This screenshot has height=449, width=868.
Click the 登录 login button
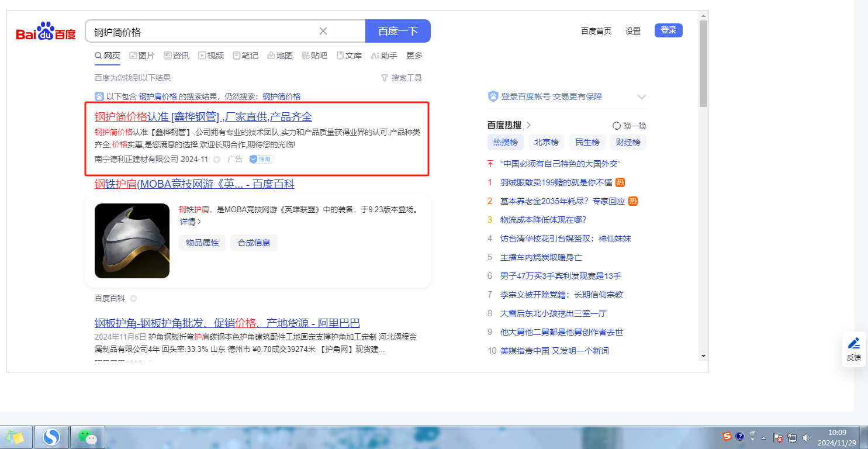click(668, 30)
